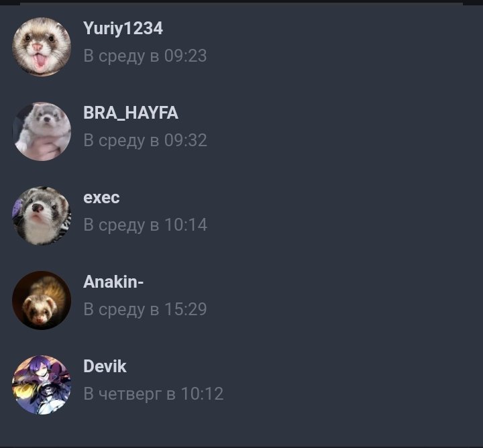Click the Anakin- username

[113, 282]
